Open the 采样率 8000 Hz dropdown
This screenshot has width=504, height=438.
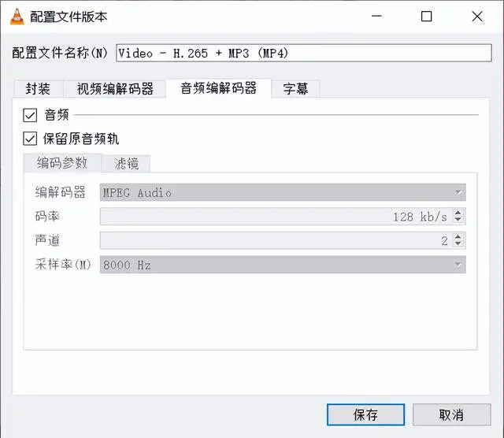click(283, 265)
